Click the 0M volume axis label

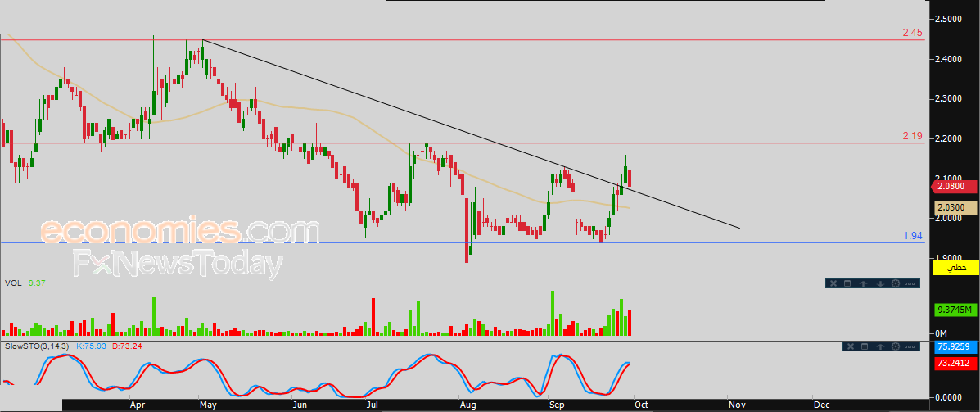942,333
